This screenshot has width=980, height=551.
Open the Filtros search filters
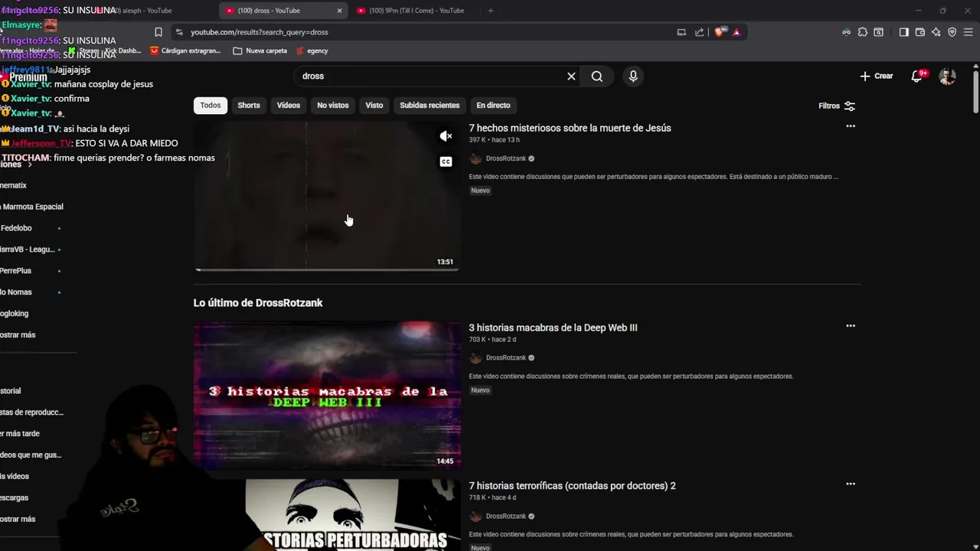(837, 106)
